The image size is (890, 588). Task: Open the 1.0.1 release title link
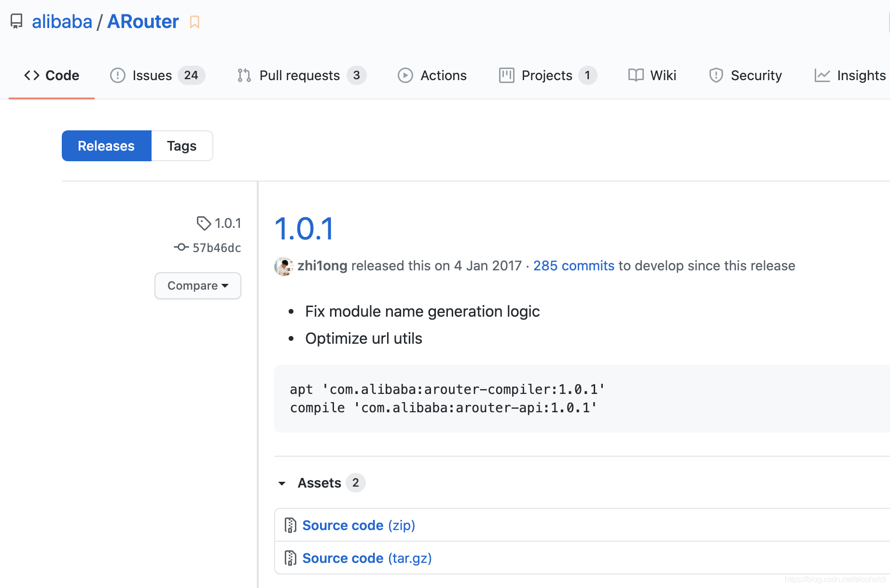point(304,228)
